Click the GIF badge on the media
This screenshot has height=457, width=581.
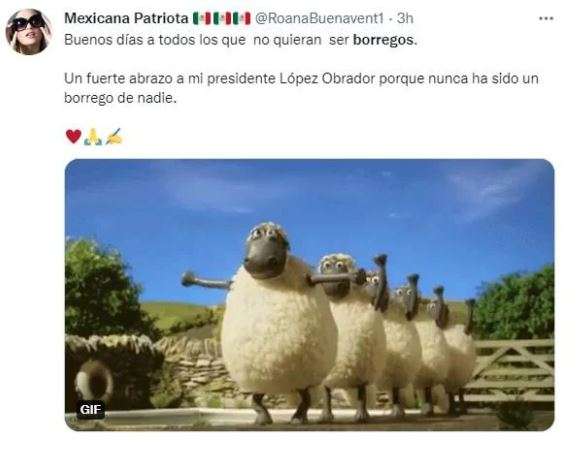point(90,410)
